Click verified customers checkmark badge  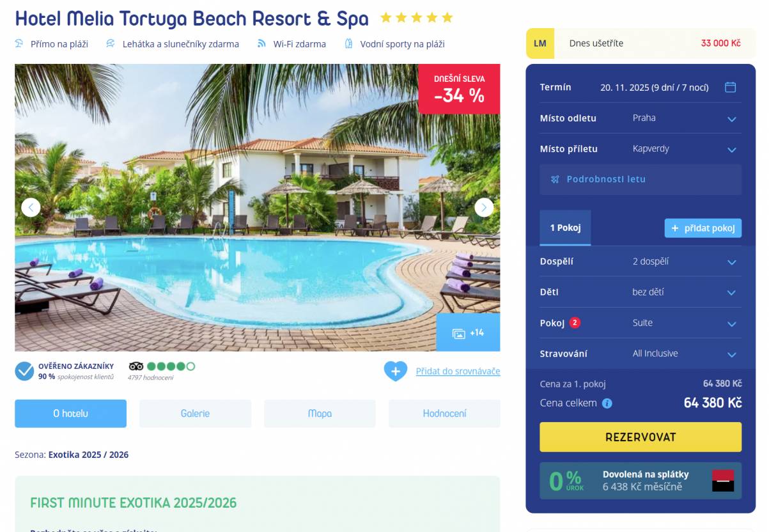24,371
